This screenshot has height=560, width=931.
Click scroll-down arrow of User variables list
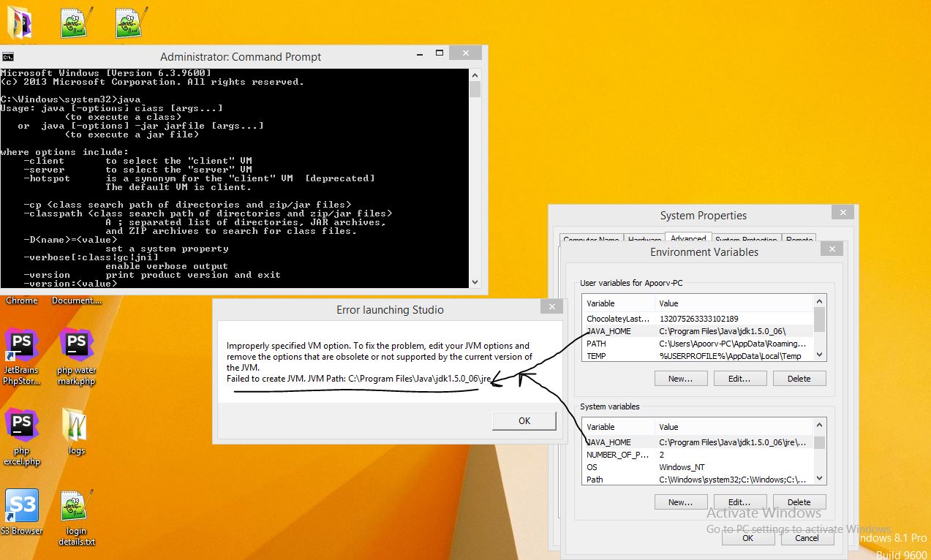[x=820, y=354]
